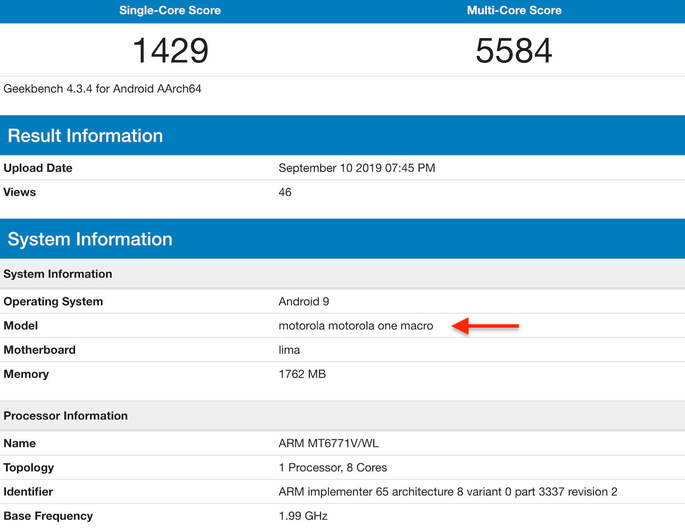Click the Topology label
Viewport: 685px width, 529px height.
pos(28,468)
